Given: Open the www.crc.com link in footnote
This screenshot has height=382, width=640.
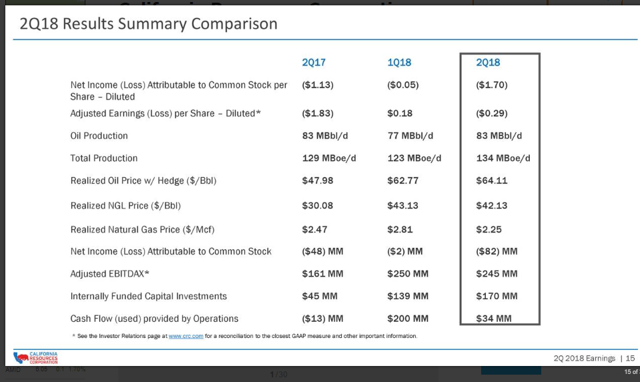Looking at the screenshot, I should click(x=186, y=336).
